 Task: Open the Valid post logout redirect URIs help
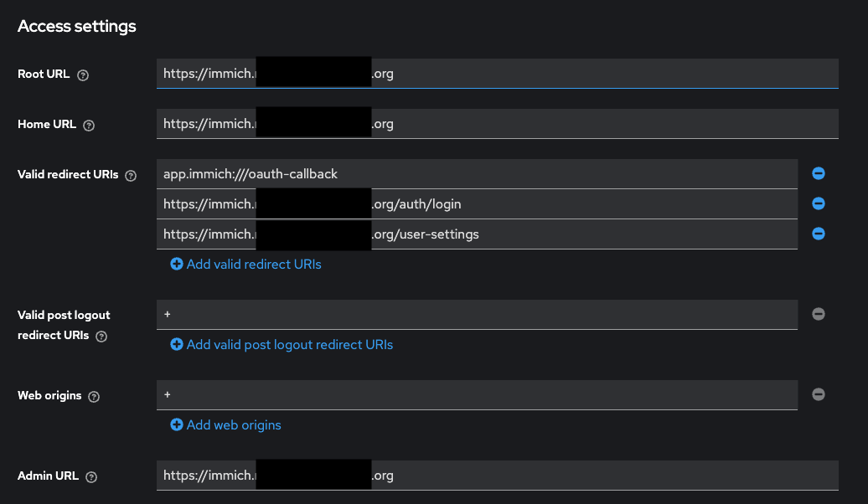point(100,336)
